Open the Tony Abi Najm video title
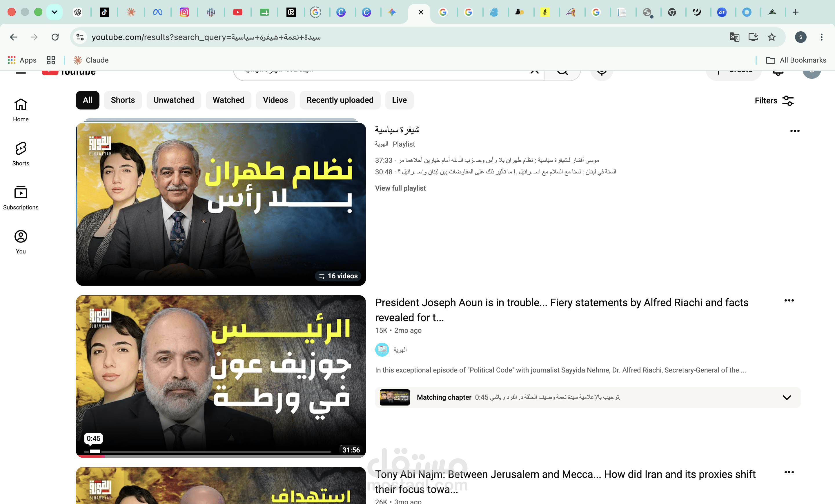The width and height of the screenshot is (835, 504). (x=565, y=482)
